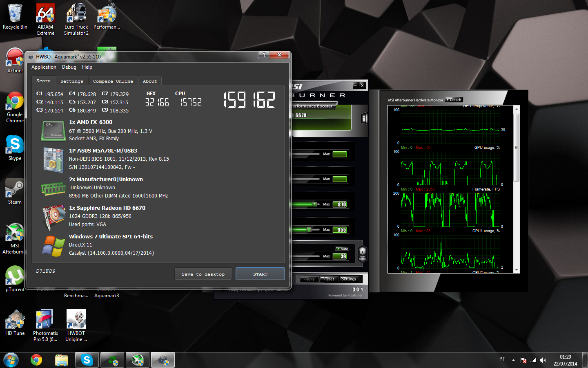Click the memory module icon in Aquamark
This screenshot has width=588, height=368.
pos(53,188)
